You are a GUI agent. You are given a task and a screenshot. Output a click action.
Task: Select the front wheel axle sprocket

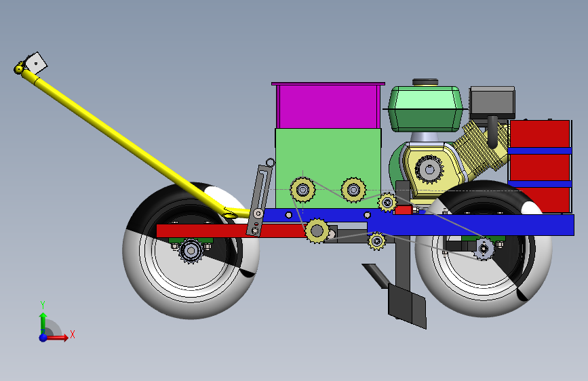click(191, 251)
